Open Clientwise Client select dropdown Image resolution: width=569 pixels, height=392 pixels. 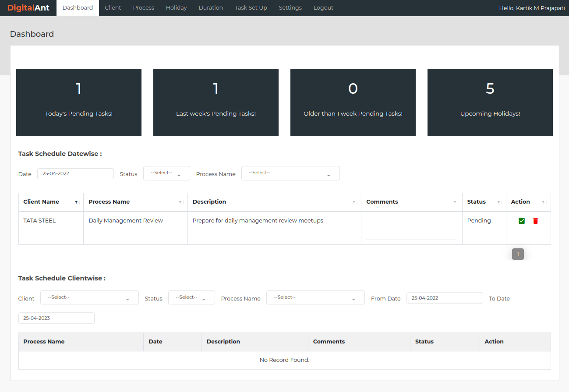click(x=89, y=298)
